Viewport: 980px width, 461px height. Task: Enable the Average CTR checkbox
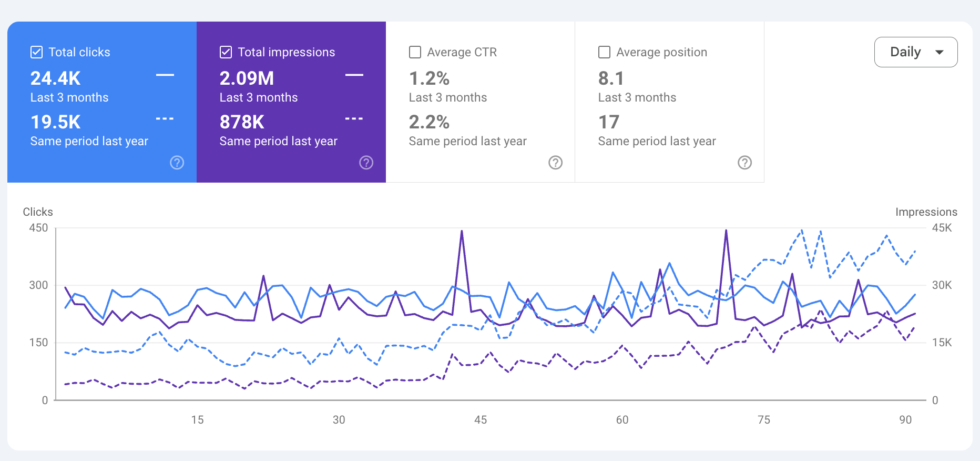(415, 52)
